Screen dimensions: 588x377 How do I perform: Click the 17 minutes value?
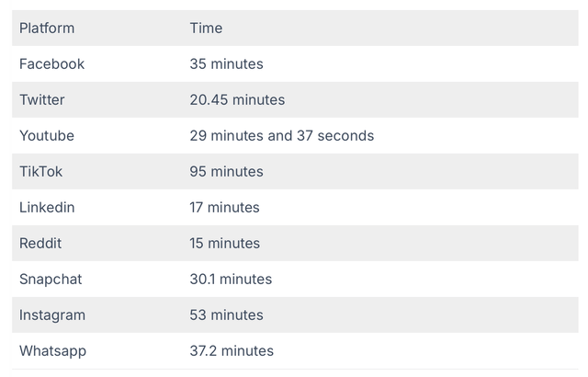click(224, 208)
